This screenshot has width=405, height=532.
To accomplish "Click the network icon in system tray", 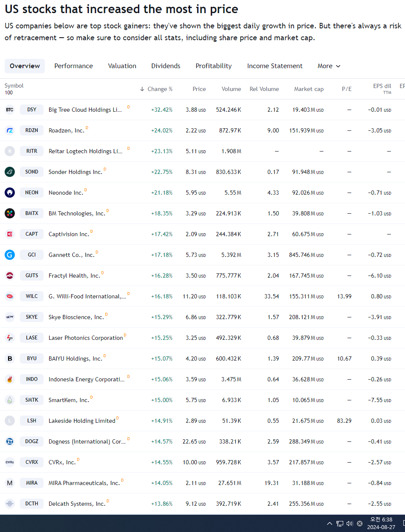I will (340, 524).
